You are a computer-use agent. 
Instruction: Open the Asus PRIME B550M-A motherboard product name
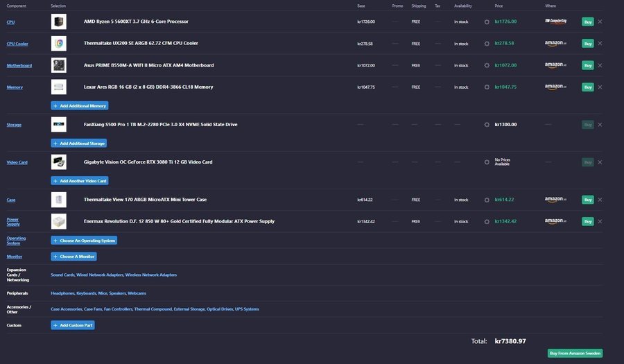point(148,65)
